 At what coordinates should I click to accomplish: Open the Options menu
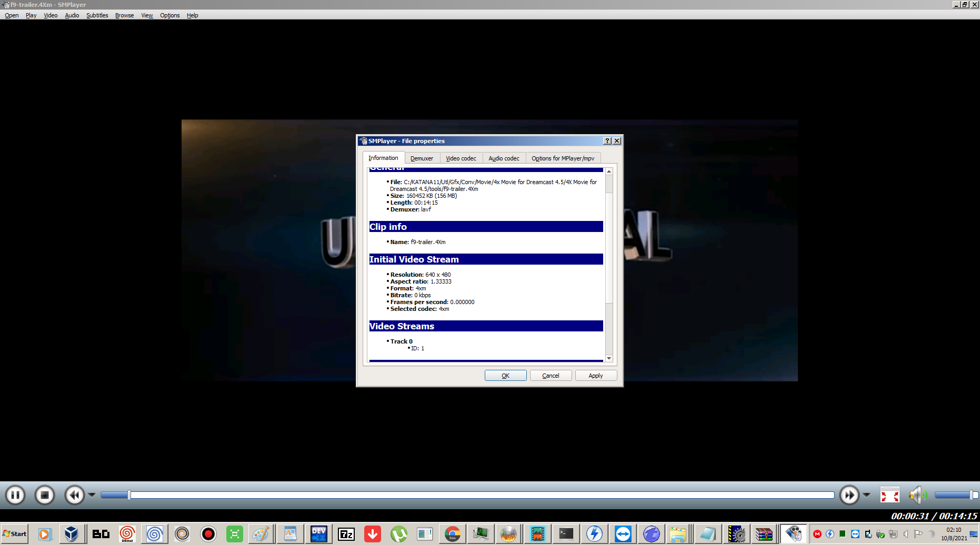(x=170, y=15)
